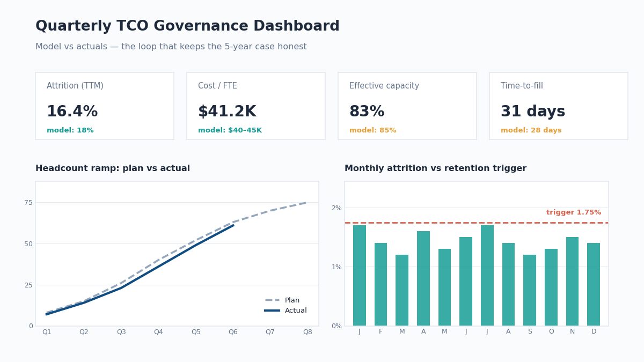The image size is (644, 362).
Task: Click the Q2 axis label
Action: 84,332
